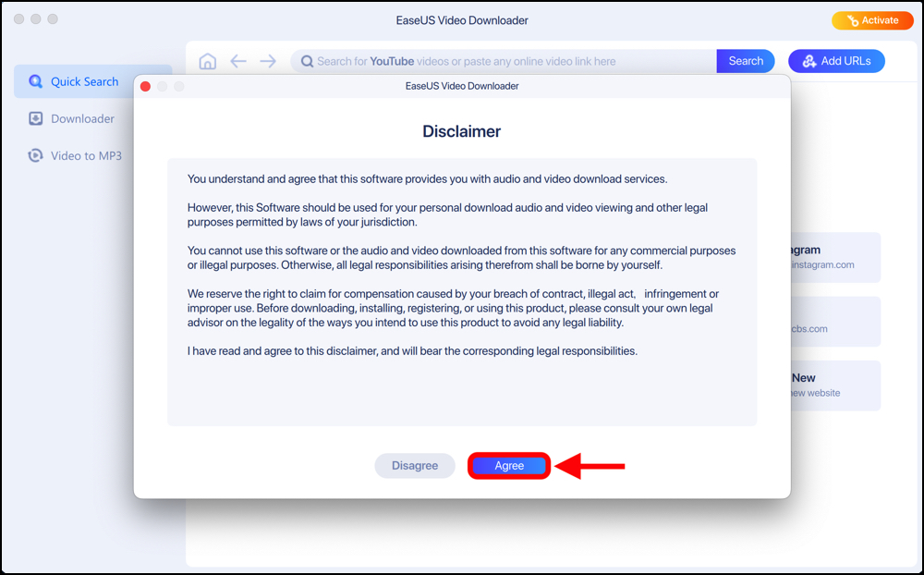Click the 'You cannot use this software' paragraph
924x575 pixels.
coord(461,258)
